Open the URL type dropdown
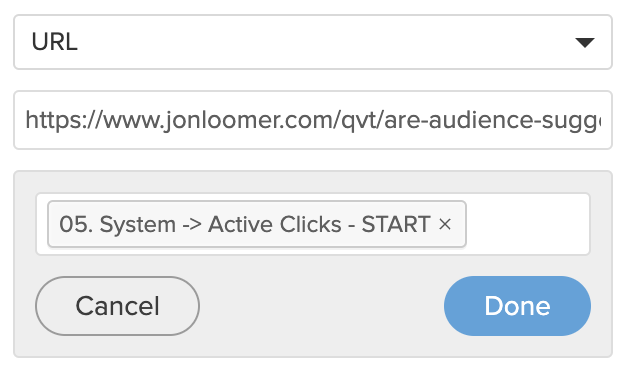The height and width of the screenshot is (376, 630). tap(313, 42)
